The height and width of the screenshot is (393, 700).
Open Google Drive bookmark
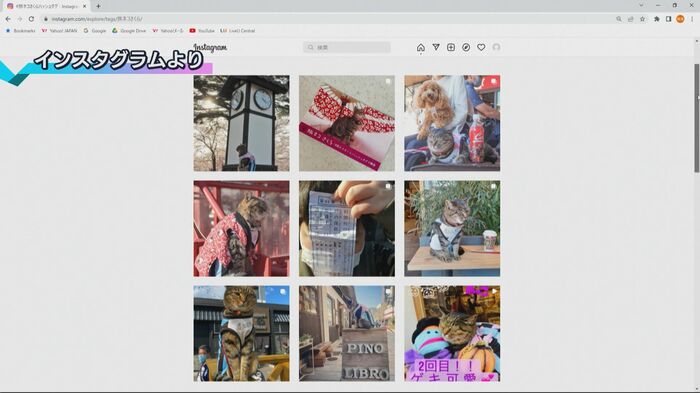tap(129, 31)
